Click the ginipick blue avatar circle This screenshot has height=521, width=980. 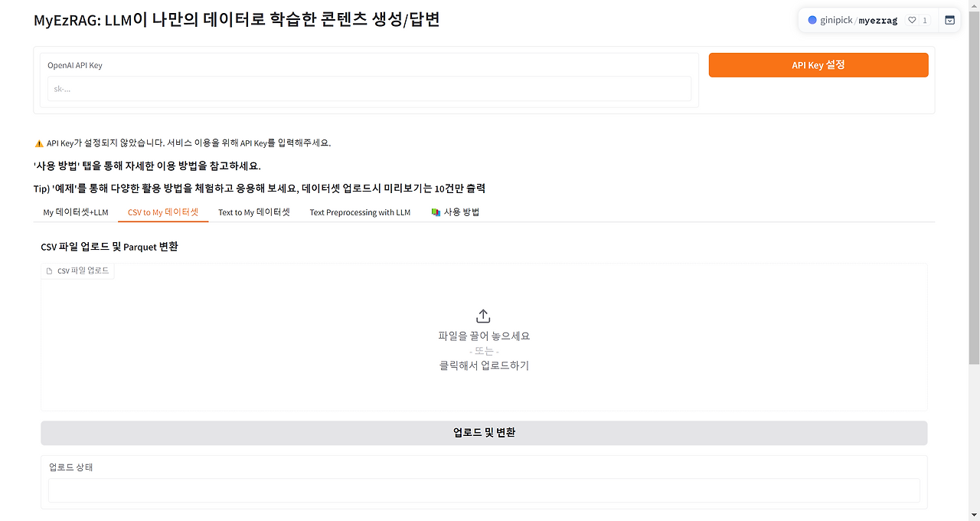coord(812,21)
